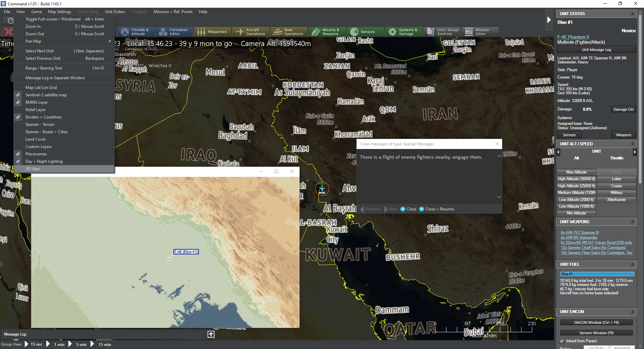Open Aircraft Operations from the toolbar
The image size is (644, 349).
coord(251,32)
